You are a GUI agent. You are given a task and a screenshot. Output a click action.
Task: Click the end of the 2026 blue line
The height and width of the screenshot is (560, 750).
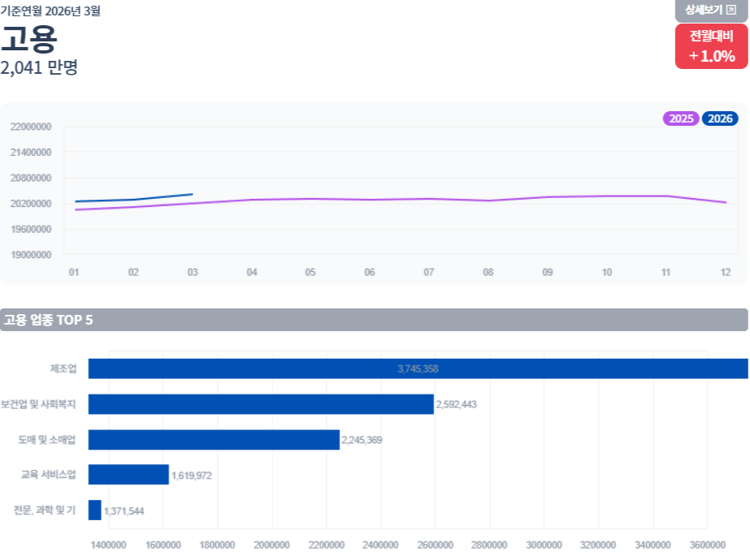(192, 194)
